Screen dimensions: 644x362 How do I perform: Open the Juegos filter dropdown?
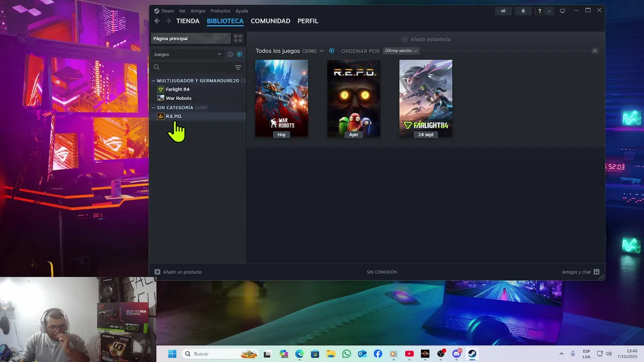[187, 54]
